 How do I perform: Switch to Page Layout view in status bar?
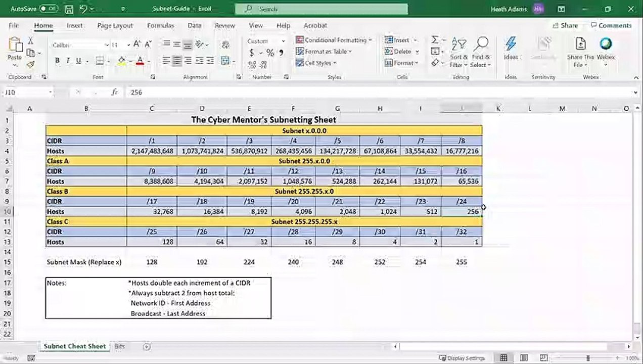(x=524, y=358)
